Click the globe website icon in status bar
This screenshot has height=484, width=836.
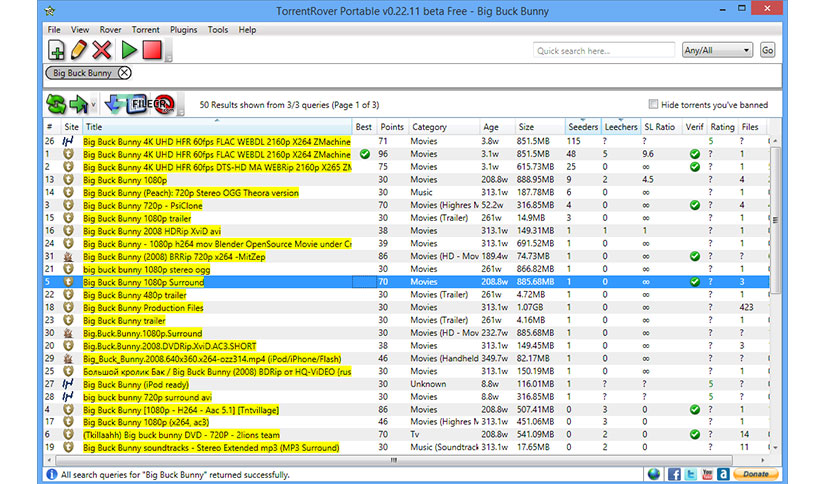(x=654, y=474)
